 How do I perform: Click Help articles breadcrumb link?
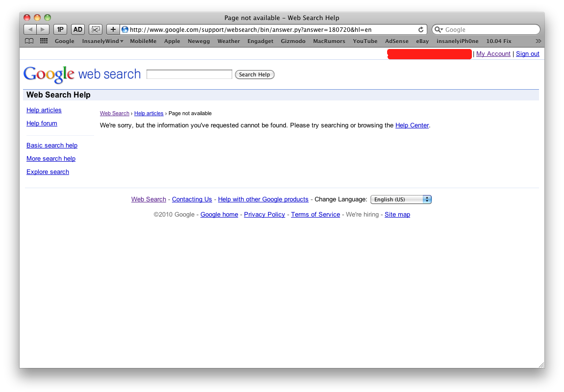click(x=148, y=113)
